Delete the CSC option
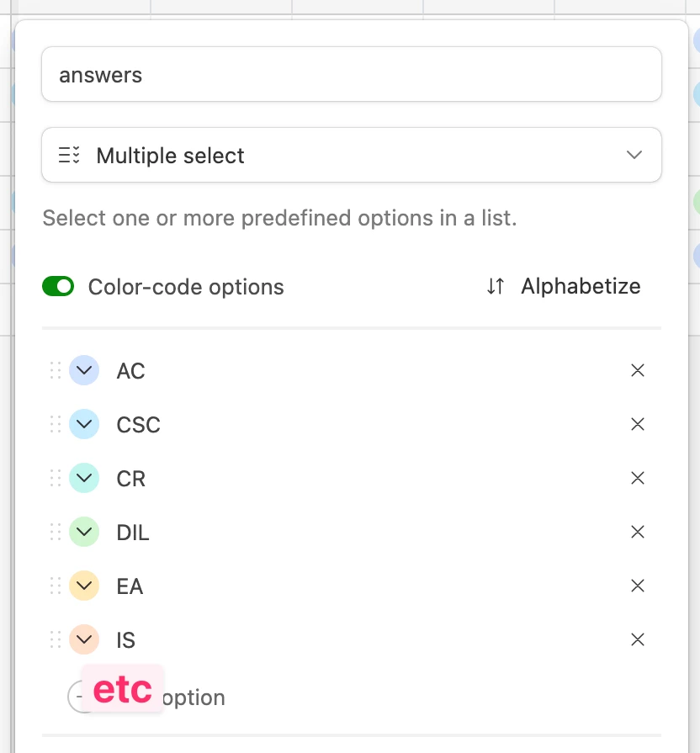The width and height of the screenshot is (700, 753). point(638,424)
